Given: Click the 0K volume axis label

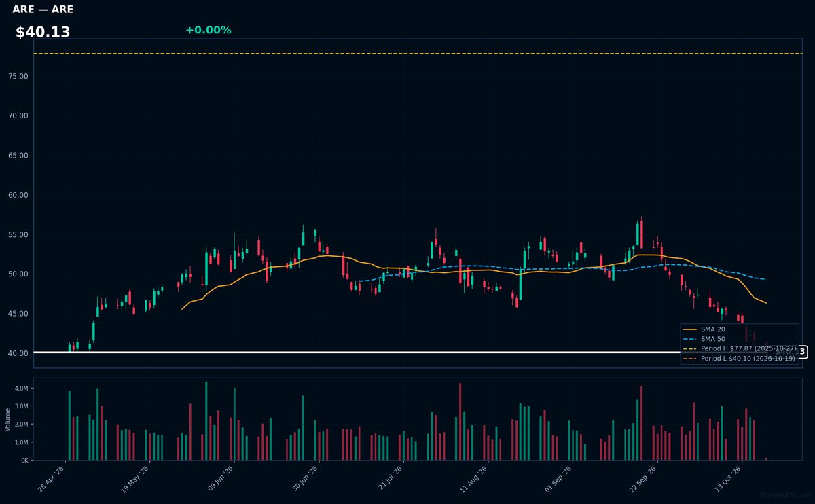Looking at the screenshot, I should [x=24, y=461].
